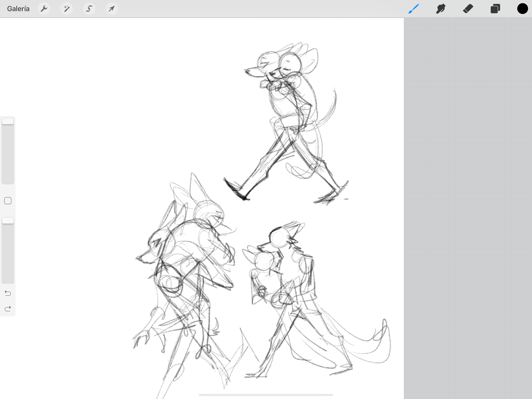
Task: Open the Layers panel
Action: [495, 9]
